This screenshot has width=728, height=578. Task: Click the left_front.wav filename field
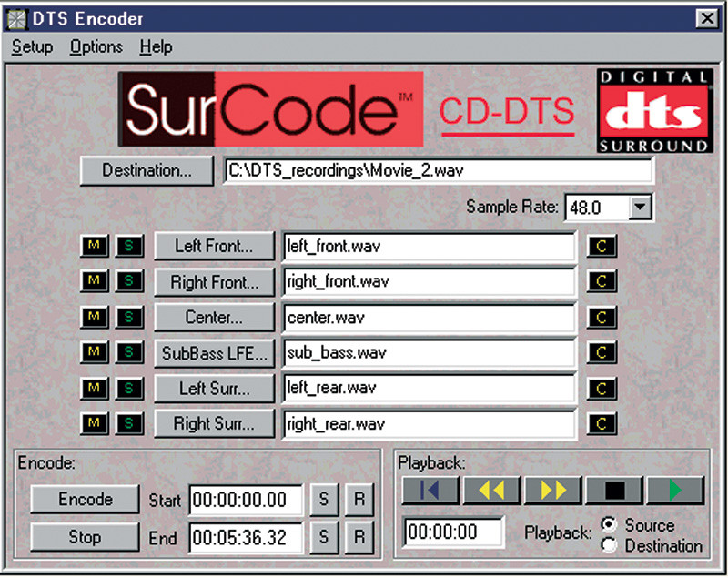coord(429,246)
